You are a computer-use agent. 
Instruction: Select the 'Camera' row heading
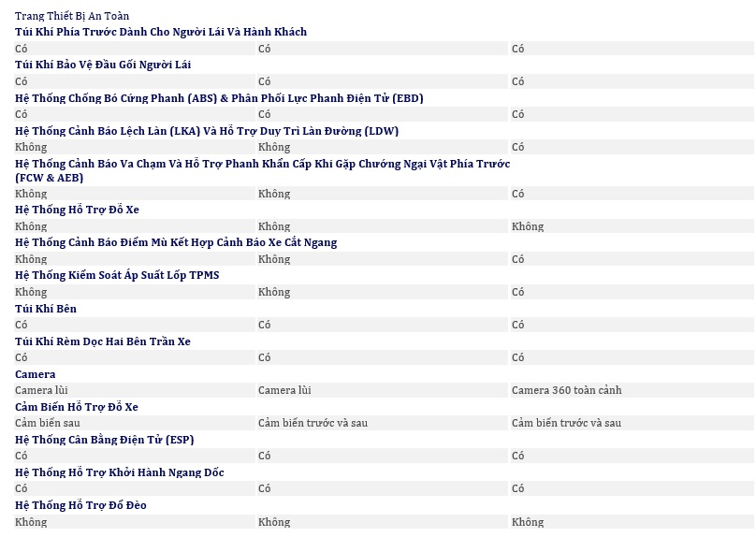(x=36, y=374)
